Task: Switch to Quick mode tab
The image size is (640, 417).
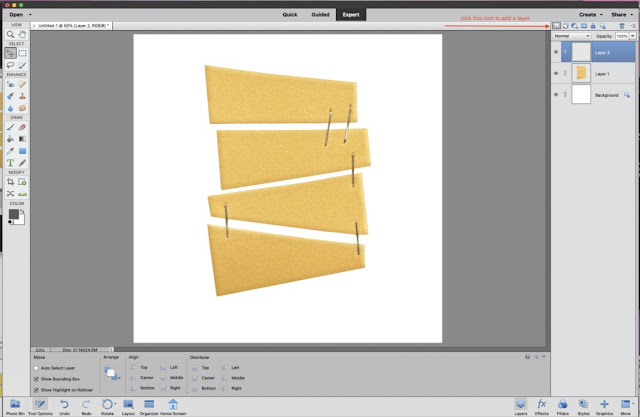Action: (x=290, y=15)
